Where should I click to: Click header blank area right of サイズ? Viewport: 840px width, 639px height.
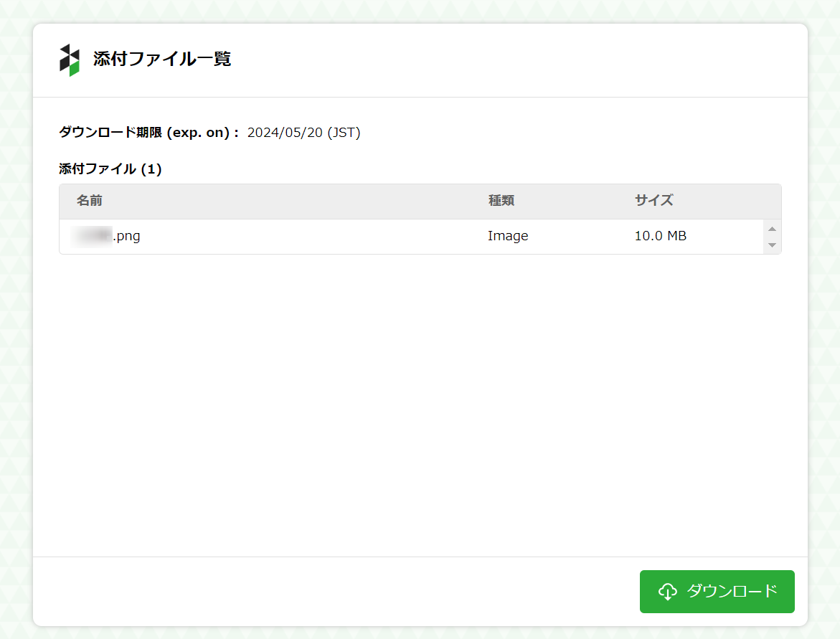click(725, 201)
